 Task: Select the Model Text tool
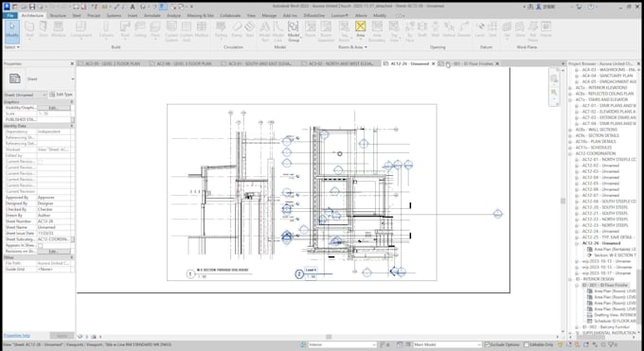tap(265, 31)
